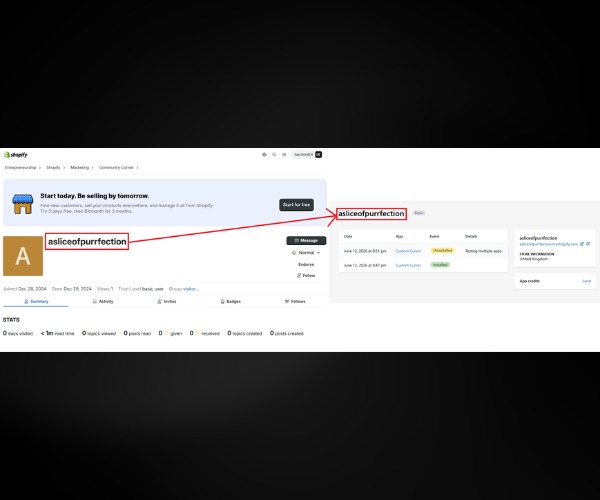Click the Event column header
This screenshot has width=600, height=500.
pos(434,236)
